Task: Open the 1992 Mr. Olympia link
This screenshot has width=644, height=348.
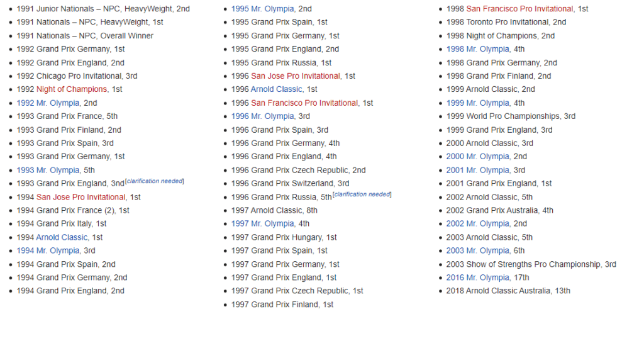Action: pos(48,103)
